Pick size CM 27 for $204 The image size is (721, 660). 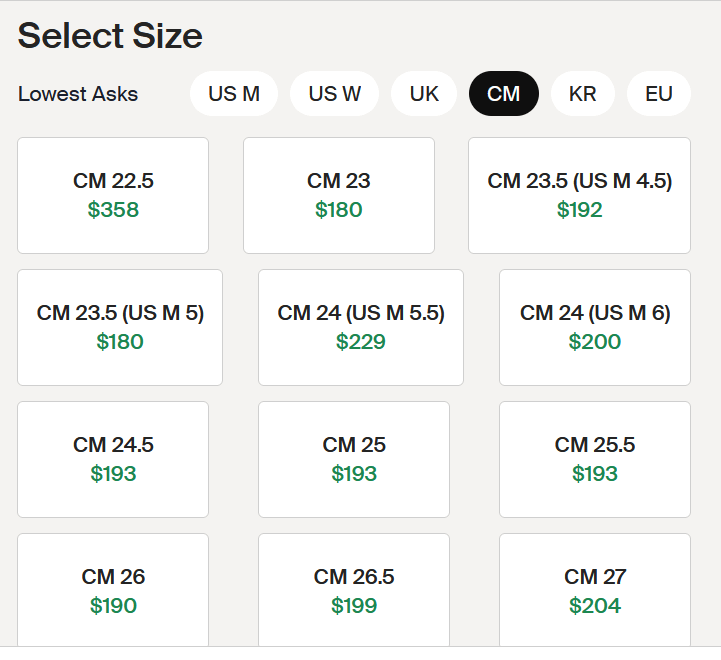595,590
